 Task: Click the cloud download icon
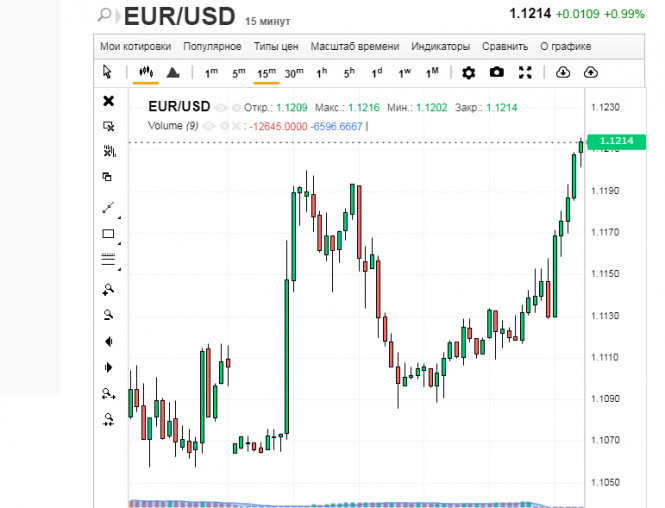[x=563, y=73]
